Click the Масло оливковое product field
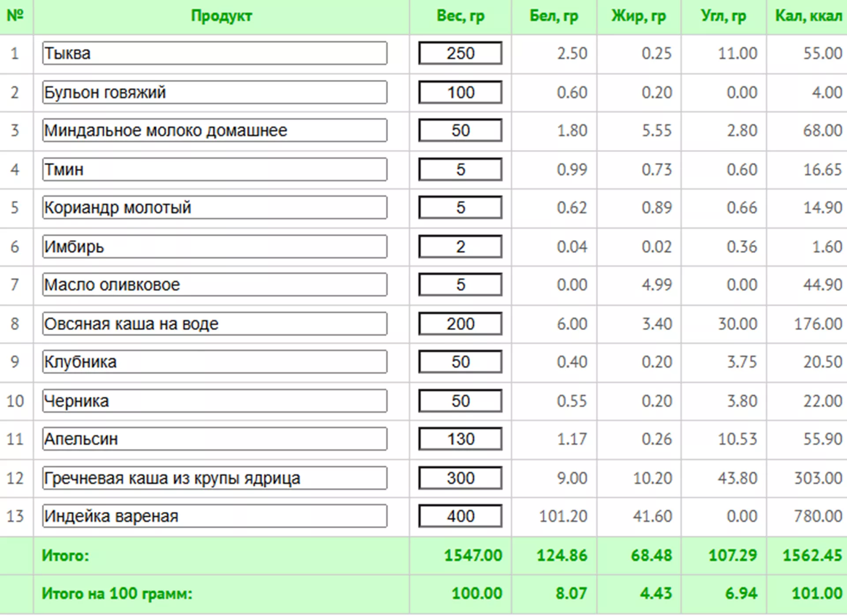The image size is (847, 616). tap(215, 285)
